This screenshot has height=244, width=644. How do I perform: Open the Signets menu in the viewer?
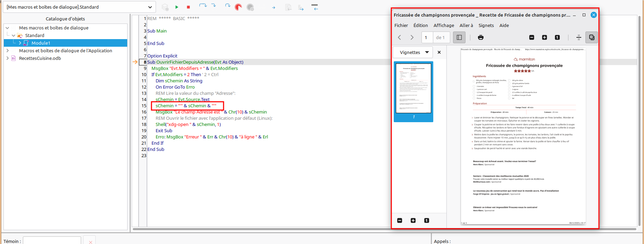pyautogui.click(x=486, y=25)
